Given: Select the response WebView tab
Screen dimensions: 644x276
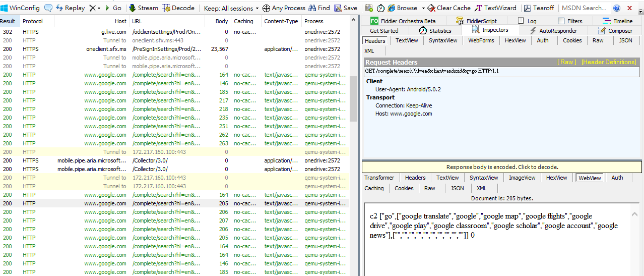Looking at the screenshot, I should (590, 178).
